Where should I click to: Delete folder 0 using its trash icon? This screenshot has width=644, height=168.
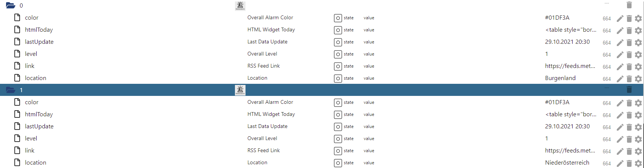(x=629, y=5)
